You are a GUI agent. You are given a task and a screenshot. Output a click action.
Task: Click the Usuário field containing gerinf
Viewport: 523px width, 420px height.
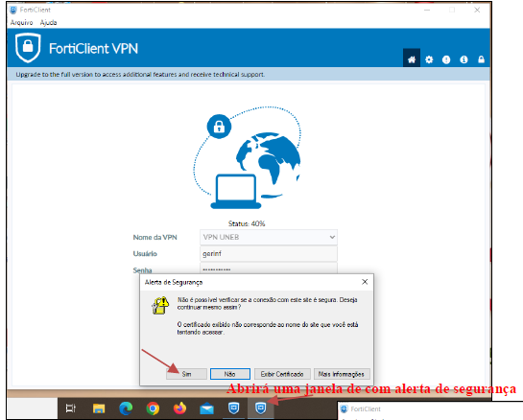click(x=269, y=254)
